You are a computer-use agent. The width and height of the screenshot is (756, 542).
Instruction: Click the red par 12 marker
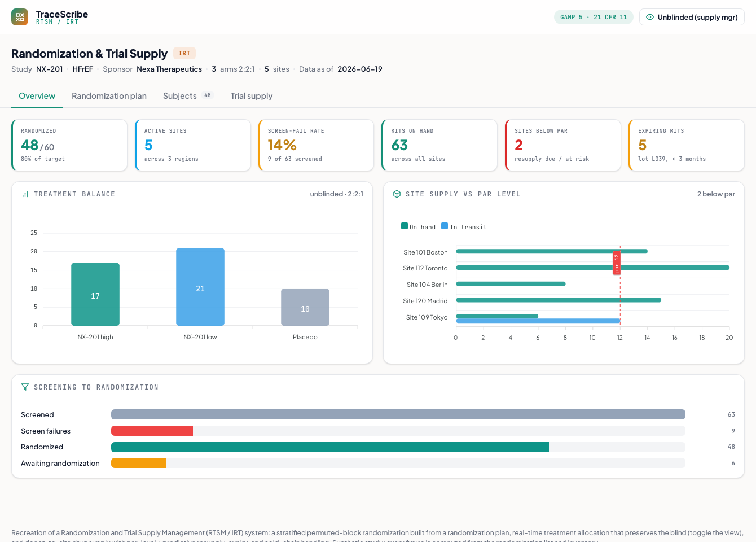[617, 264]
